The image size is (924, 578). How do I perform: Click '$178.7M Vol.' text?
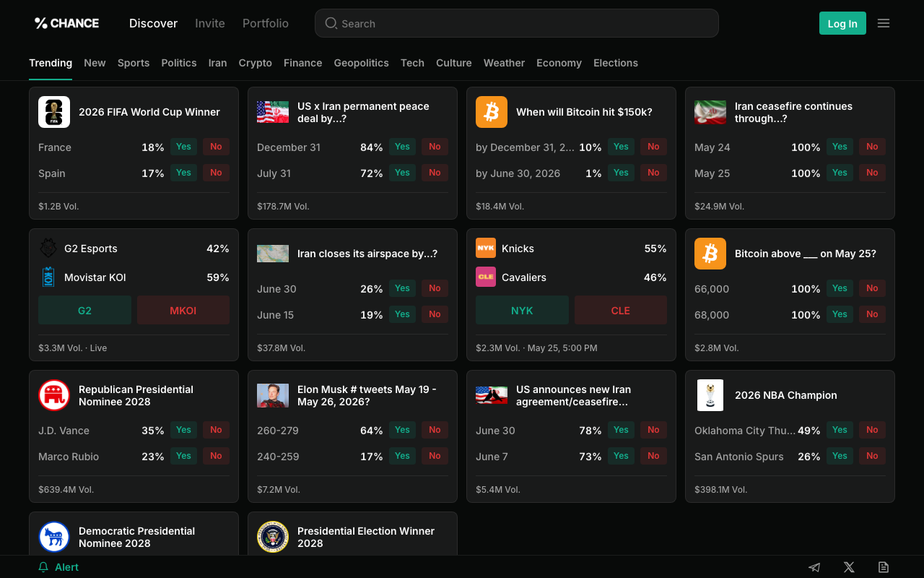pos(283,206)
